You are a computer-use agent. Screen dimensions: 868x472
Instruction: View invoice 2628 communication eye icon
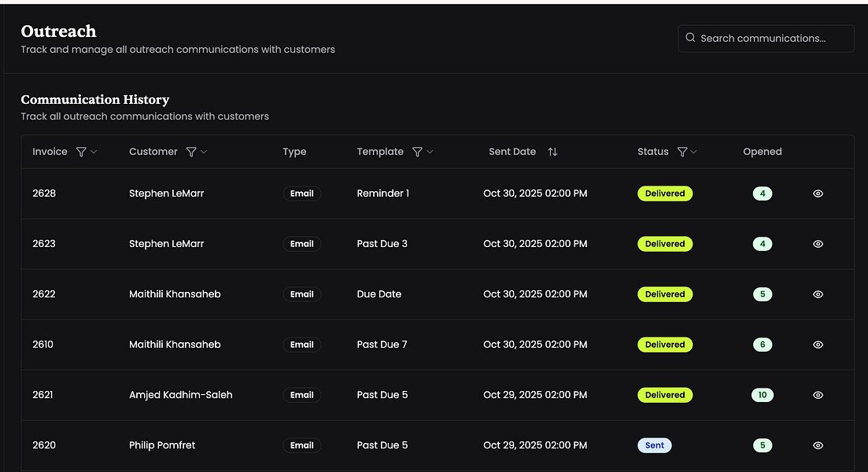pyautogui.click(x=818, y=194)
